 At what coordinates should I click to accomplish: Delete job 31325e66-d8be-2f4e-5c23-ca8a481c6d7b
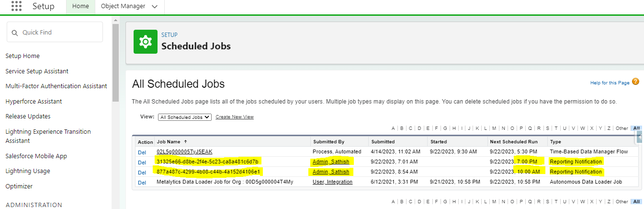(x=142, y=162)
